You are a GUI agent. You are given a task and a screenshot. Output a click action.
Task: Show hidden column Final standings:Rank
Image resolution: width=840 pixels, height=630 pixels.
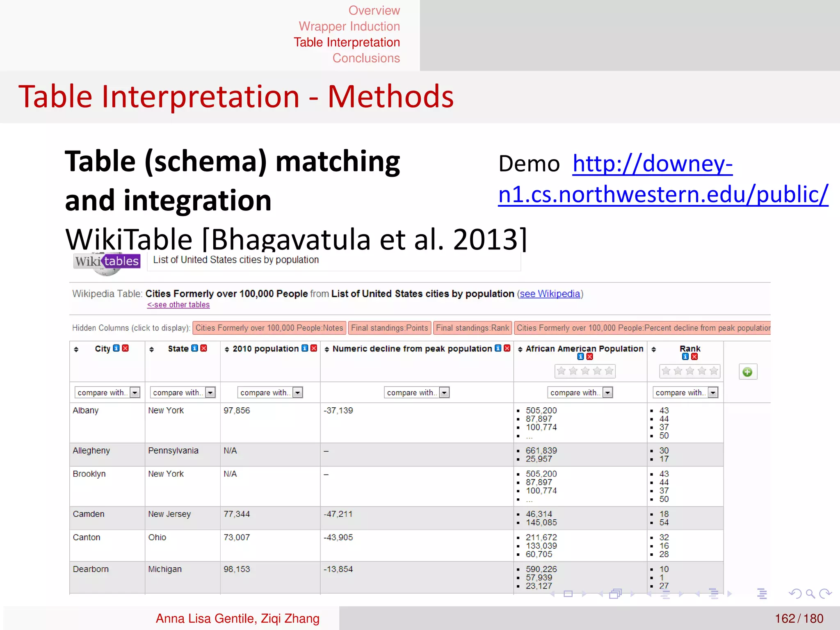pos(472,328)
